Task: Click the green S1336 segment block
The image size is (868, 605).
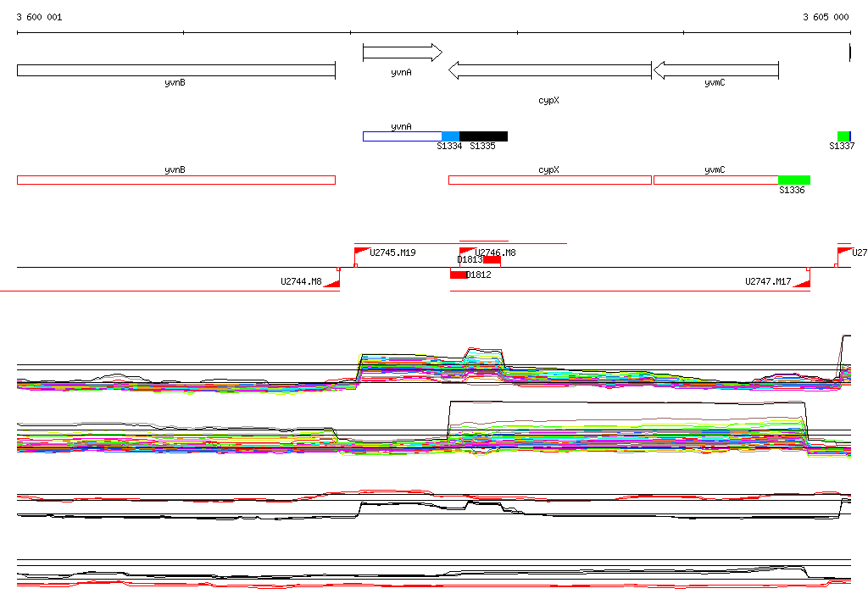Action: click(794, 180)
